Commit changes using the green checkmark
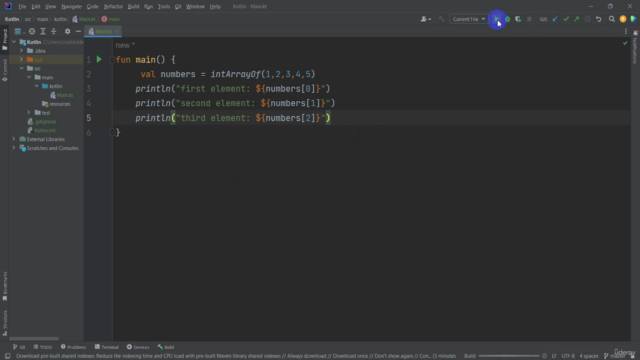Viewport: 640px width, 360px height. 566,19
